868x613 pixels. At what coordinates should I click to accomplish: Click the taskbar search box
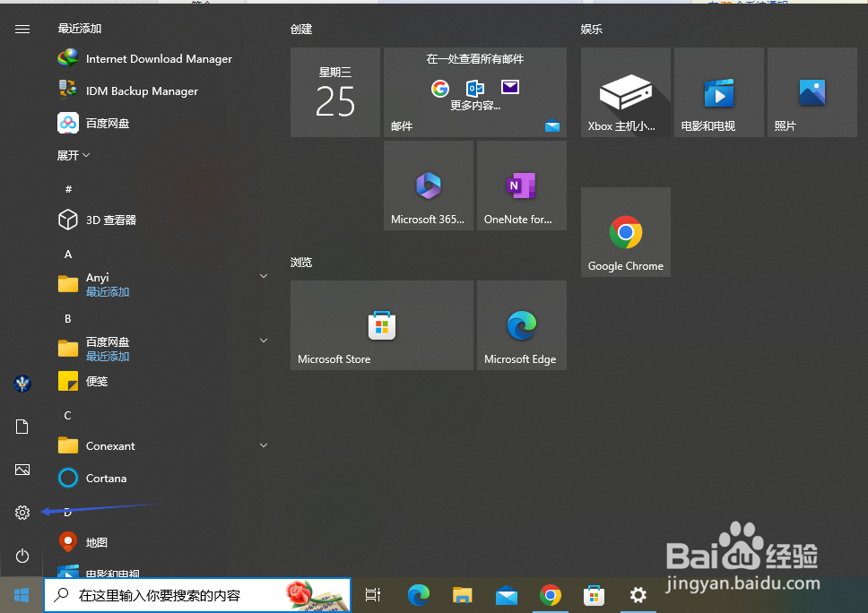[197, 595]
